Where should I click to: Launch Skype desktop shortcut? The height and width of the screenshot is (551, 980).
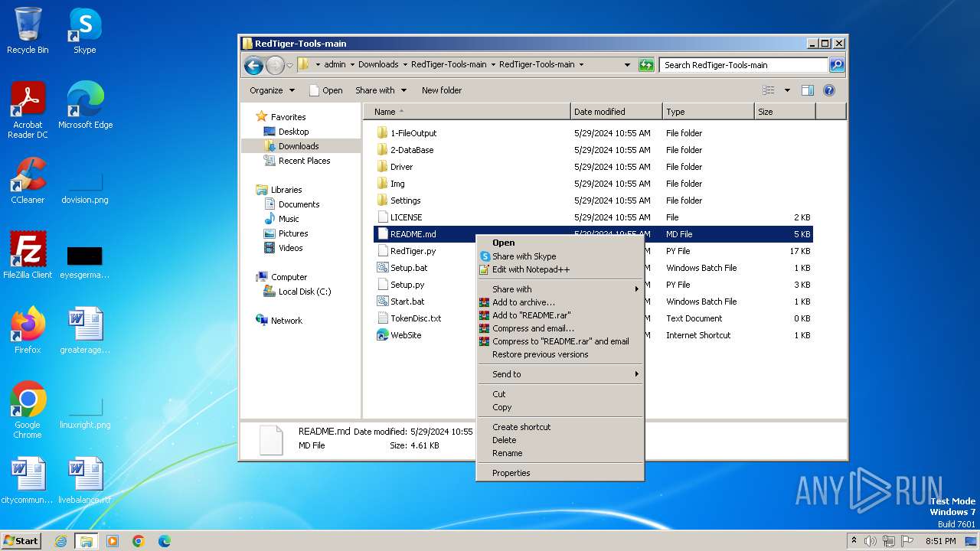[85, 31]
